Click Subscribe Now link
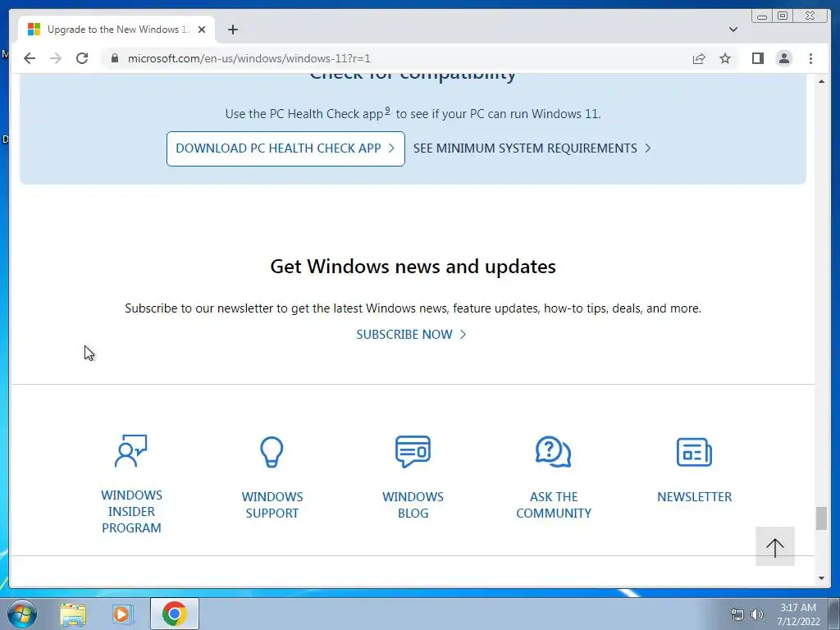 coord(411,335)
